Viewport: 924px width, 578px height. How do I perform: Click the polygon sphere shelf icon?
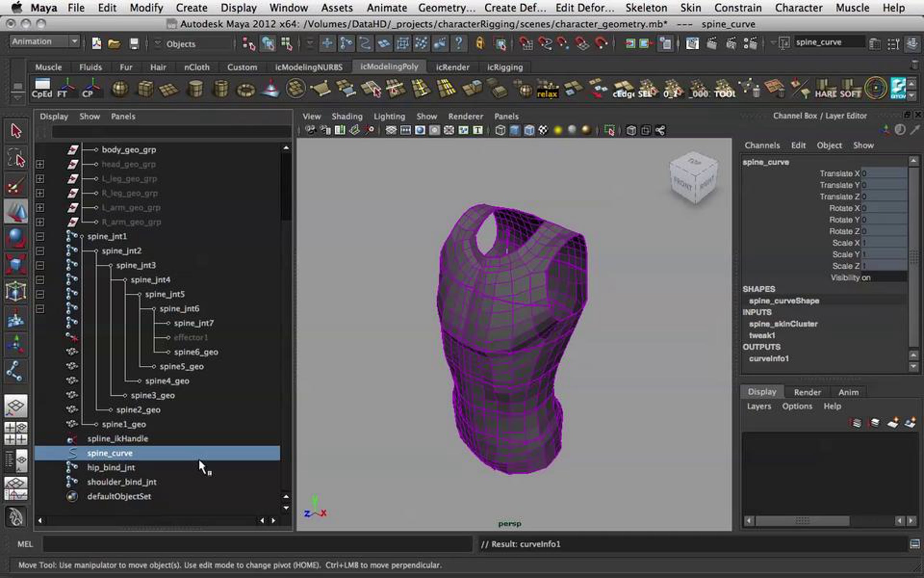pos(119,89)
